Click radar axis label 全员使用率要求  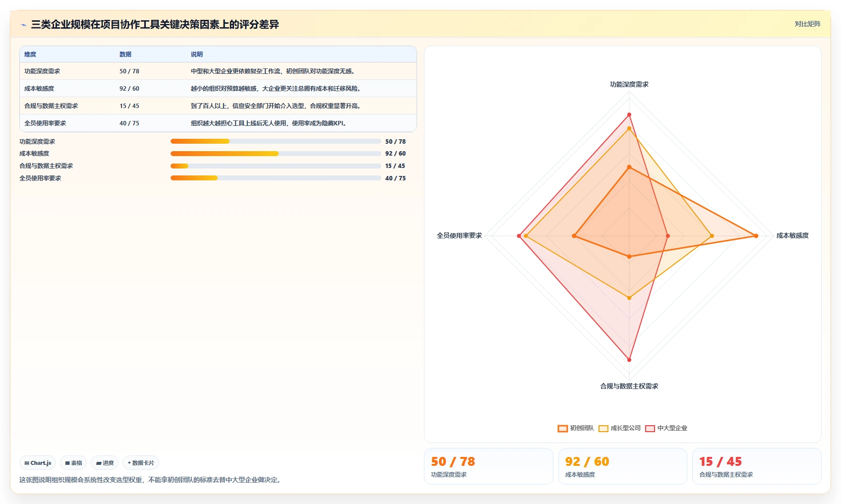pos(459,235)
